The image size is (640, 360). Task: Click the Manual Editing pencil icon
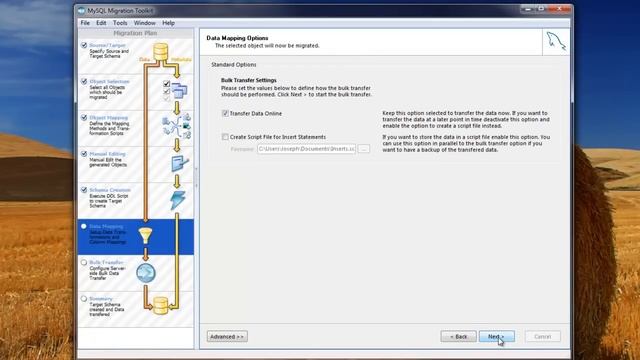pyautogui.click(x=179, y=163)
